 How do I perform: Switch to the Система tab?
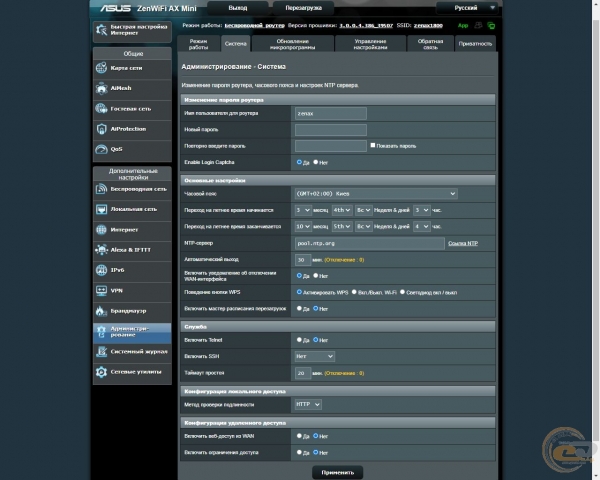[236, 44]
